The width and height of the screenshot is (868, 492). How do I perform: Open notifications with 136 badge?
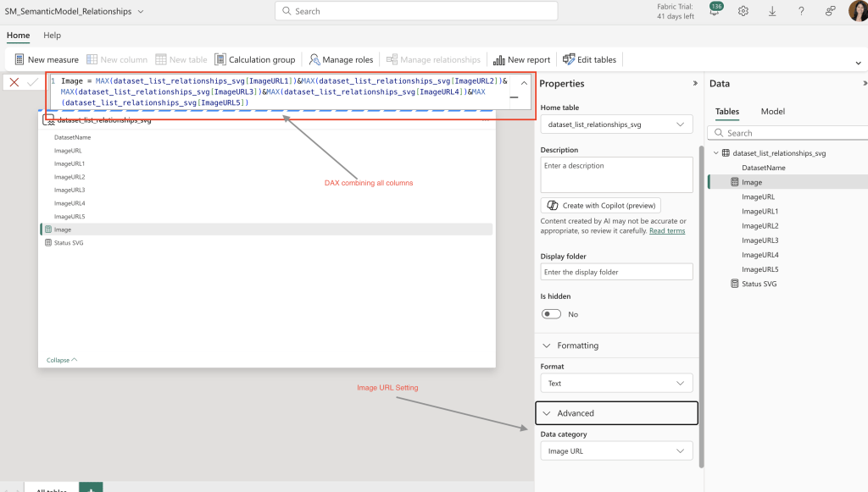pos(715,10)
